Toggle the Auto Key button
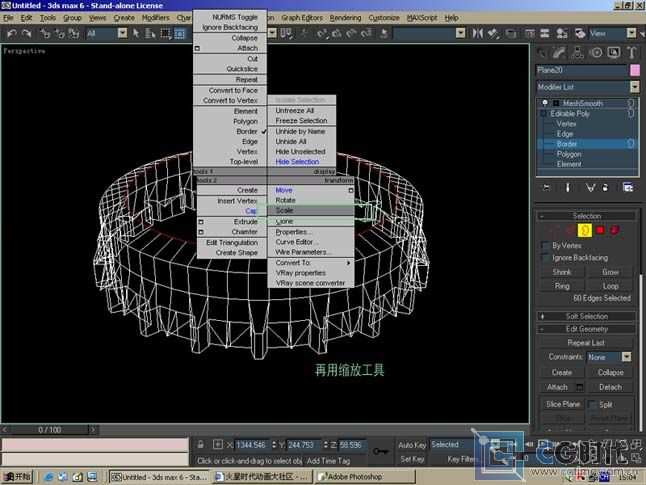The height and width of the screenshot is (485, 646). [x=412, y=445]
